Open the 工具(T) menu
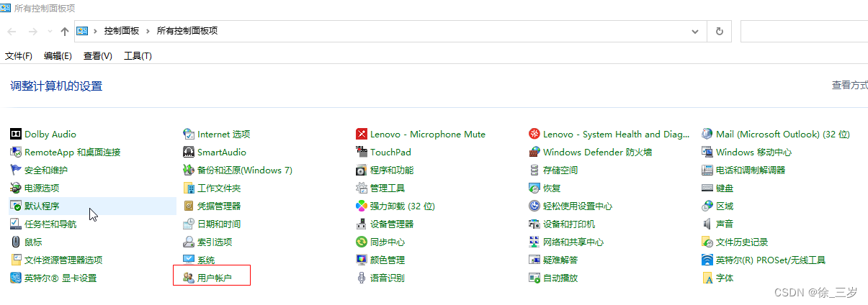Image resolution: width=868 pixels, height=305 pixels. point(138,55)
